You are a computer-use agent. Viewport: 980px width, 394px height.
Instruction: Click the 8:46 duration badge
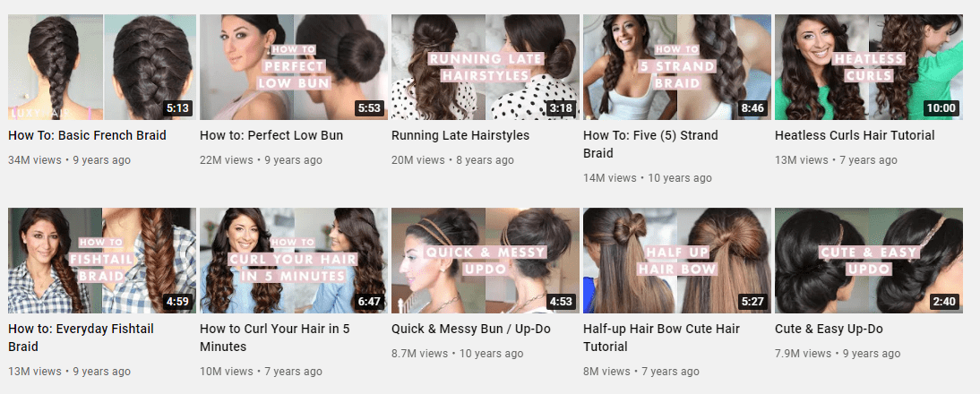click(x=752, y=108)
